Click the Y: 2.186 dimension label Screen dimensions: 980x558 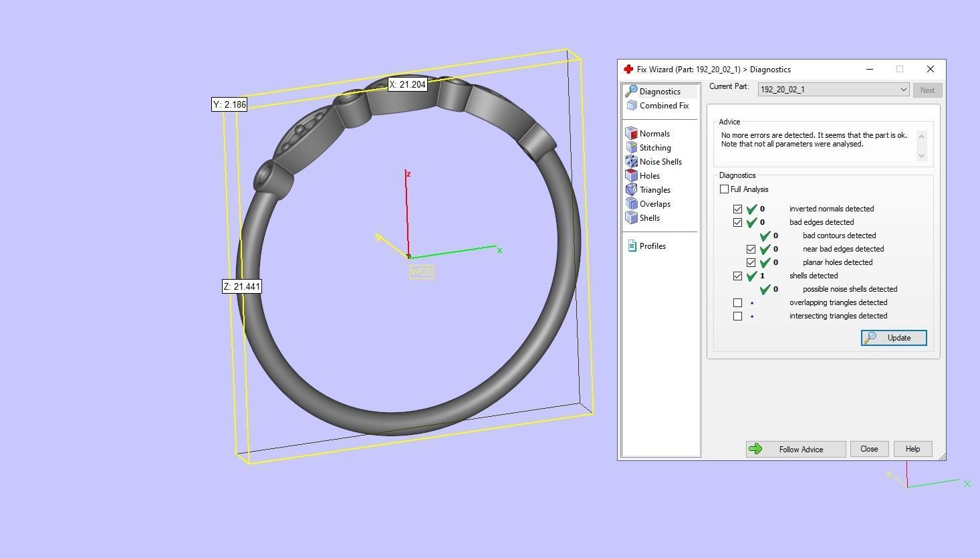[x=229, y=104]
